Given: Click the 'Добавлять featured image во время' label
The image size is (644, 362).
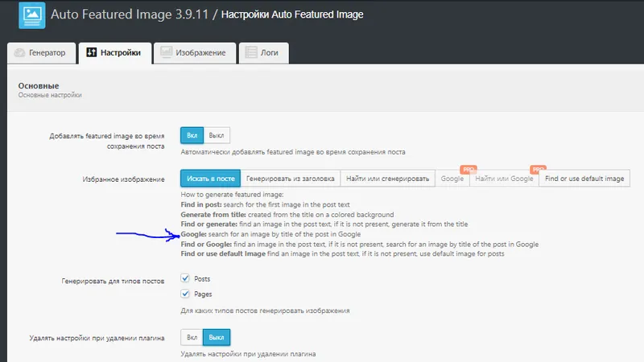Looking at the screenshot, I should [x=107, y=141].
